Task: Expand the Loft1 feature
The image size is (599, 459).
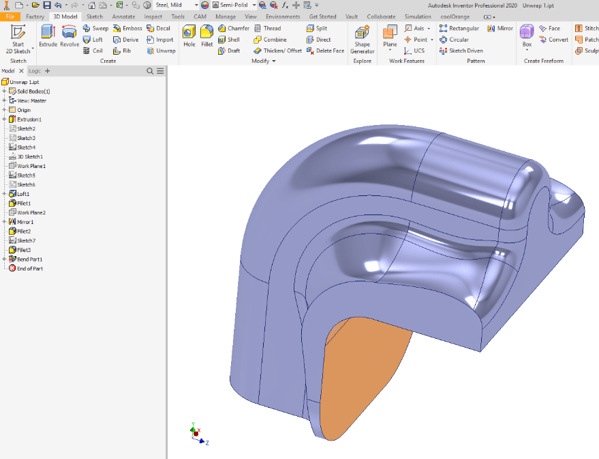Action: pyautogui.click(x=4, y=194)
